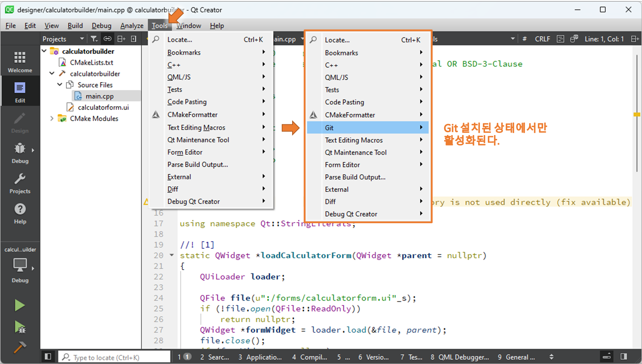Open the Analyze menu

click(132, 25)
